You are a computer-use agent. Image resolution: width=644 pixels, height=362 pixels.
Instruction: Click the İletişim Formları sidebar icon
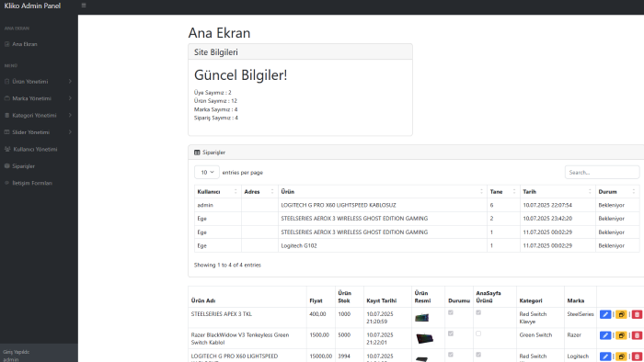7,183
